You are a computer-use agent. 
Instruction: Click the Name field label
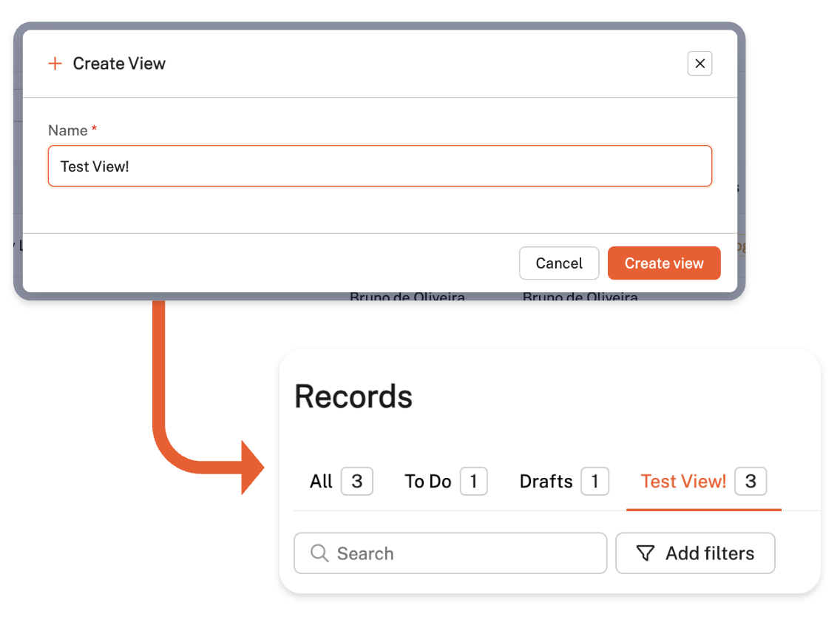click(68, 130)
